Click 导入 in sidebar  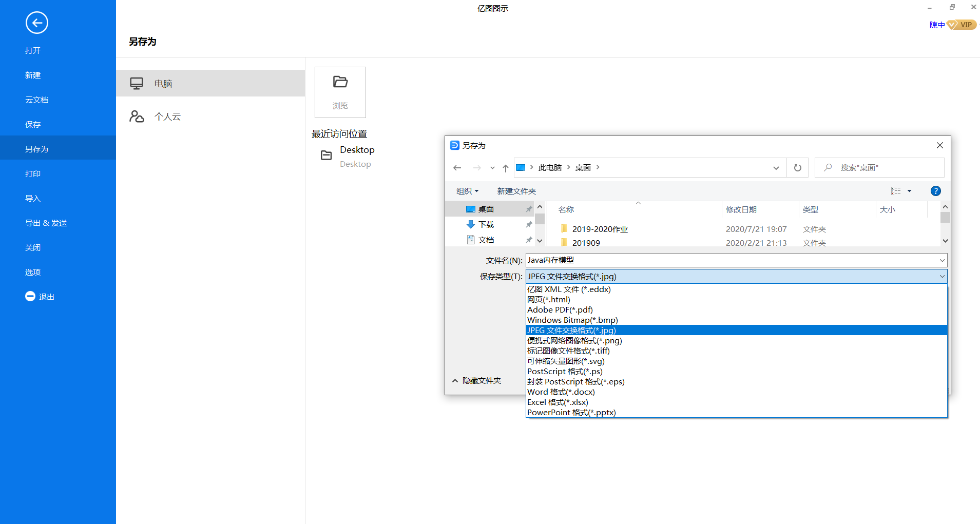58,198
